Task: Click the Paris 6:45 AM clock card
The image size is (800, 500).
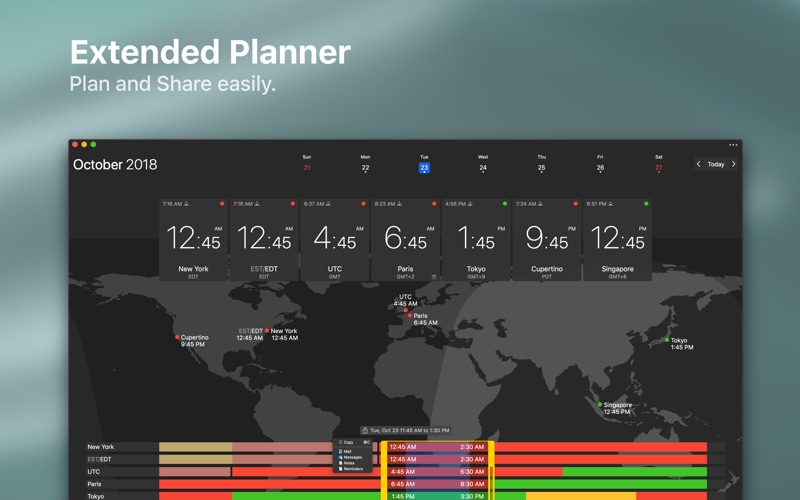Action: 405,240
